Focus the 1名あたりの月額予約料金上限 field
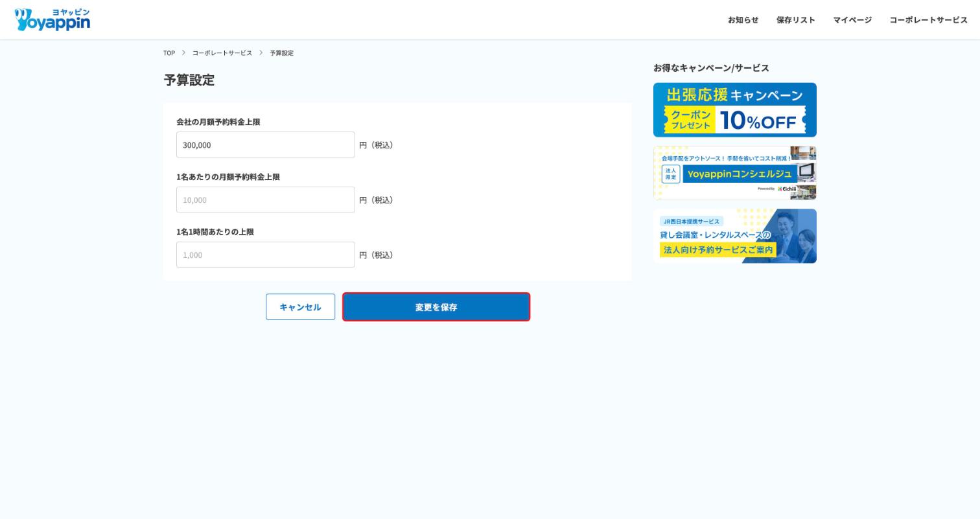The width and height of the screenshot is (980, 519). [x=266, y=200]
